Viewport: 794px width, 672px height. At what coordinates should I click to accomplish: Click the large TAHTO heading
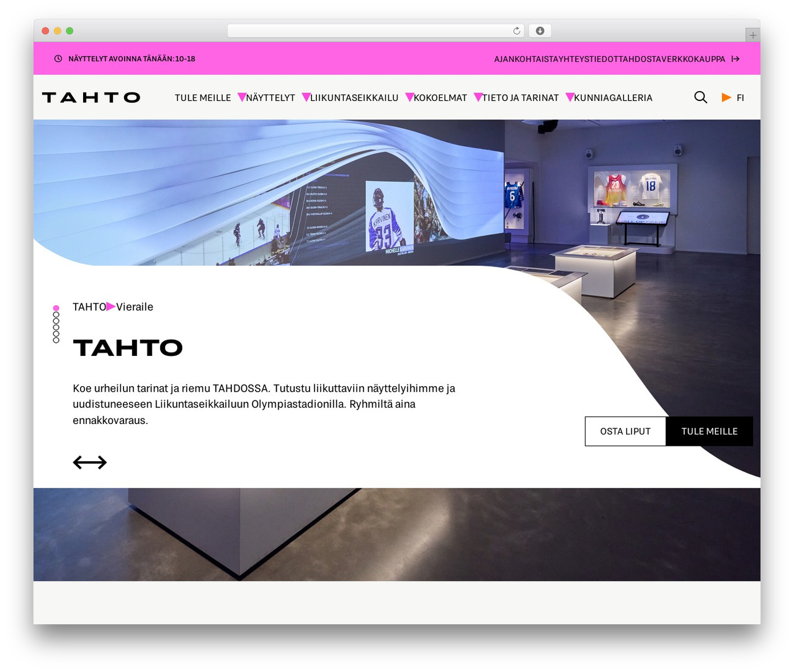[x=128, y=348]
